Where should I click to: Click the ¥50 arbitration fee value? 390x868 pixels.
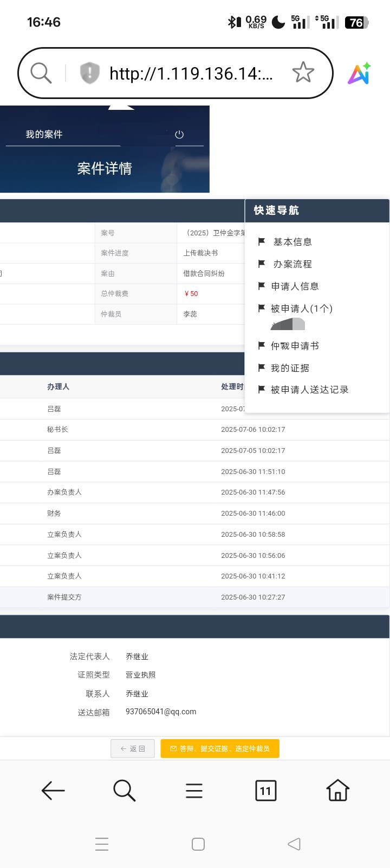pyautogui.click(x=191, y=294)
